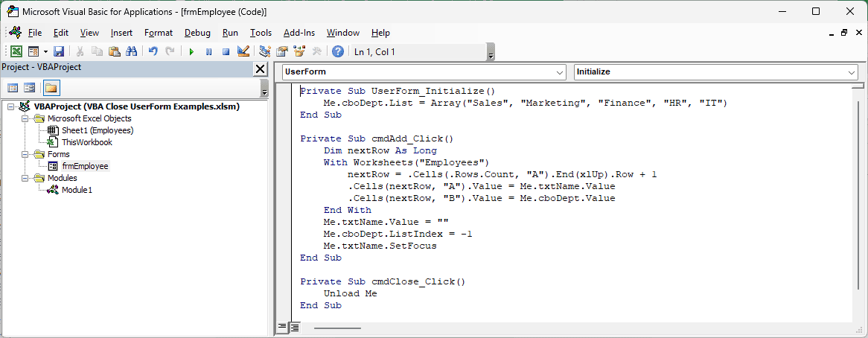
Task: Click the Paste clipboard icon
Action: 114,51
